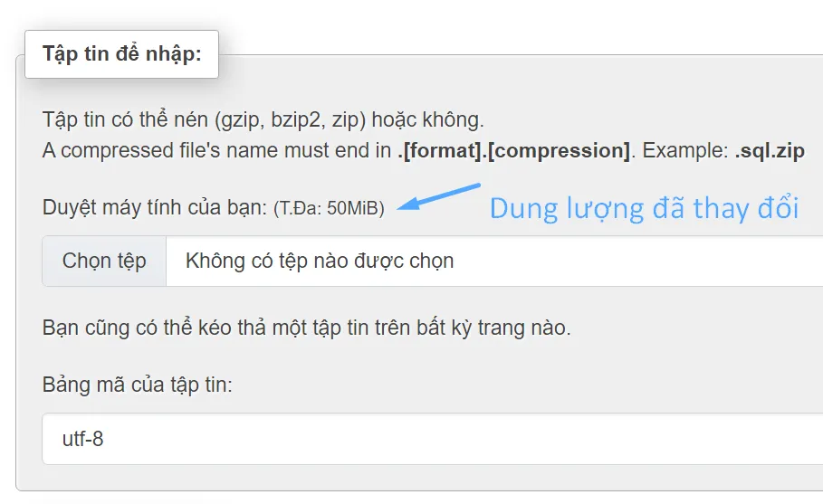Click the "hoặc không." text

pyautogui.click(x=436, y=120)
